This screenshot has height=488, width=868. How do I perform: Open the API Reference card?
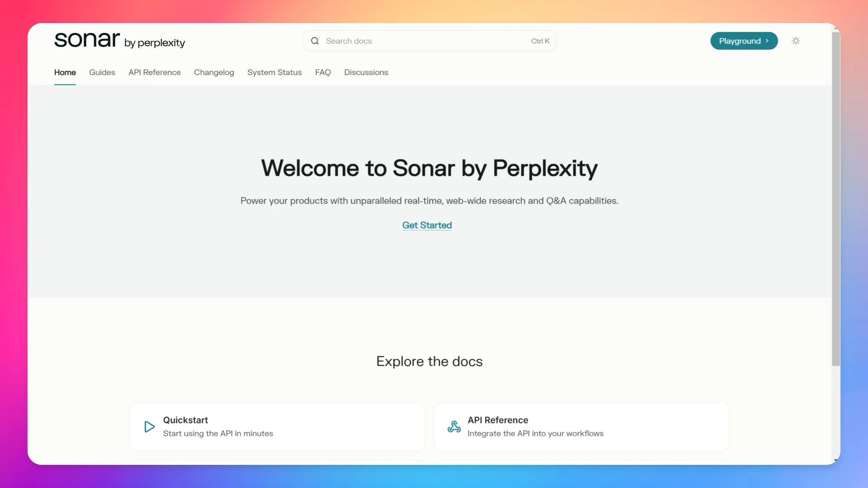[x=581, y=426]
